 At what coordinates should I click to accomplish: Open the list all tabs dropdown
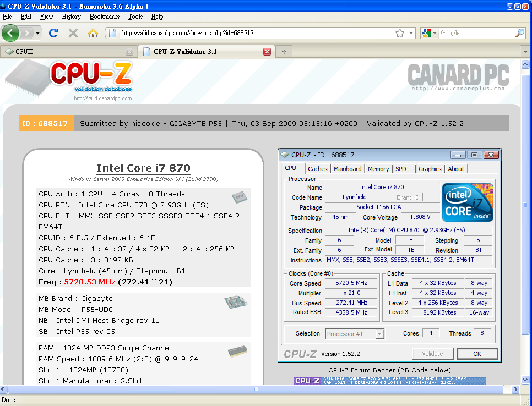tap(525, 52)
